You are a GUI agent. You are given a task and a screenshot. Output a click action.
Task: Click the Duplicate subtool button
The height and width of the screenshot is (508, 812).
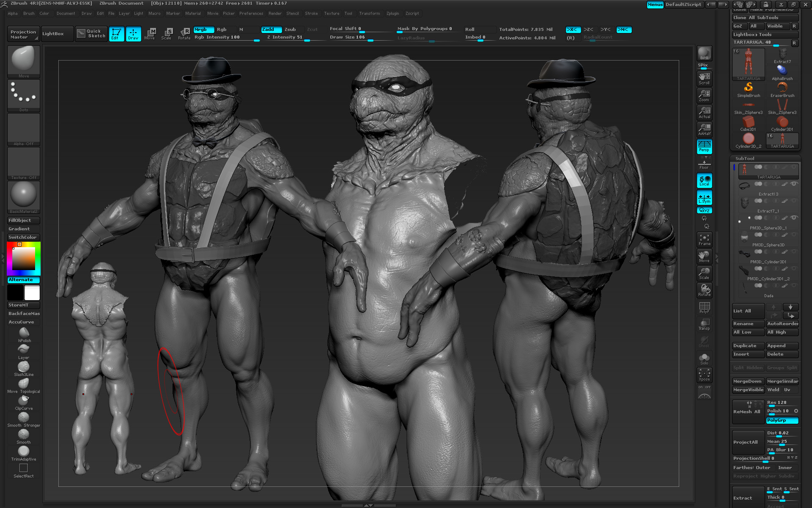point(748,346)
